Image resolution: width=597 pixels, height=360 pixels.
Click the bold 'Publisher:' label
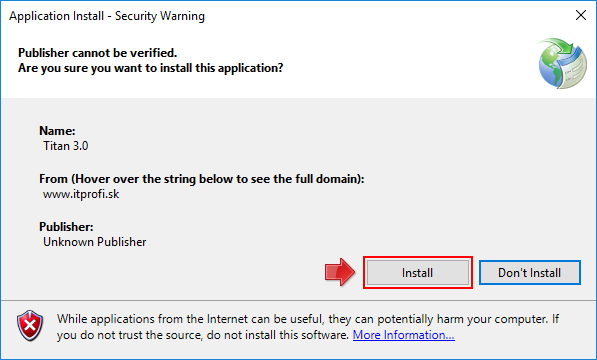pyautogui.click(x=66, y=227)
